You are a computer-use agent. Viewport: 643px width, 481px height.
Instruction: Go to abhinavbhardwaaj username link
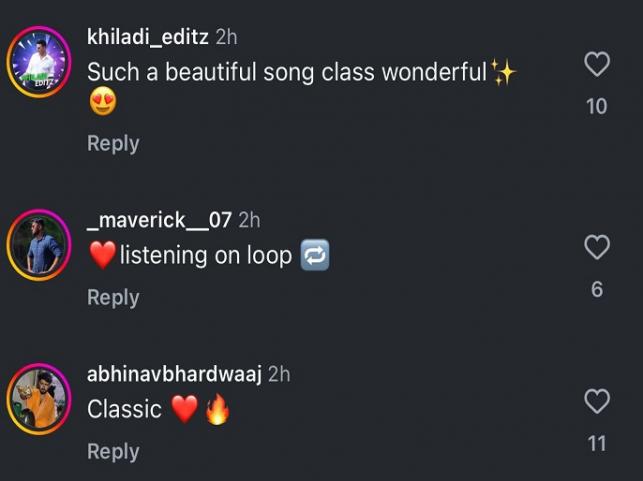pyautogui.click(x=174, y=374)
